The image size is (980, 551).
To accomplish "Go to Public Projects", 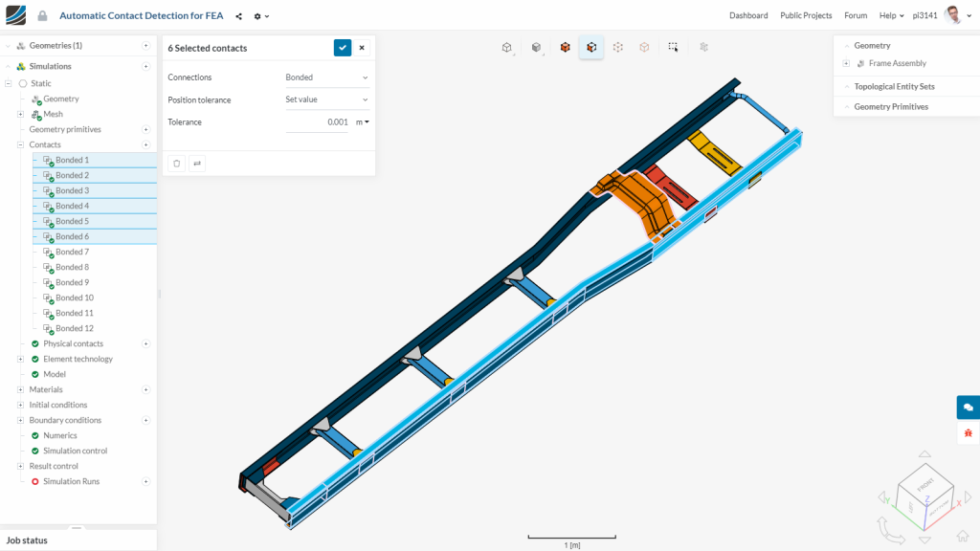I will point(806,15).
